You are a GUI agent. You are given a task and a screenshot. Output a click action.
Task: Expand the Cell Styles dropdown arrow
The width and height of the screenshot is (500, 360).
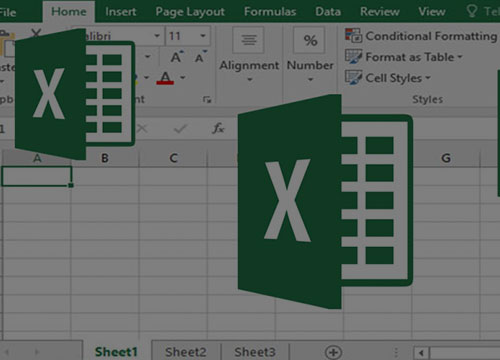[428, 78]
